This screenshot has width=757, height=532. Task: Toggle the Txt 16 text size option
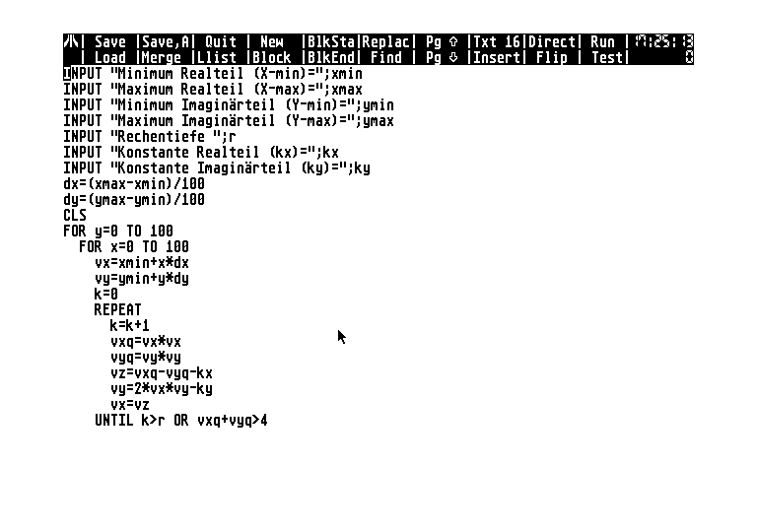497,41
